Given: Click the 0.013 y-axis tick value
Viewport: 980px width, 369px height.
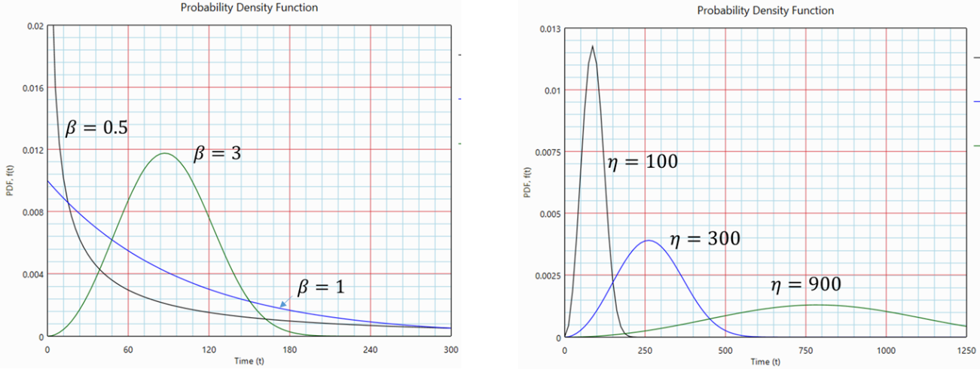Looking at the screenshot, I should click(551, 29).
